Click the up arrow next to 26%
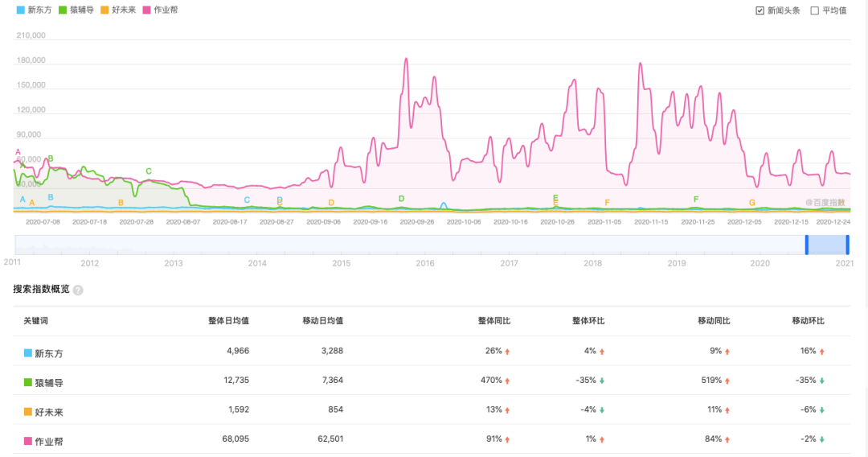This screenshot has height=457, width=868. point(507,352)
